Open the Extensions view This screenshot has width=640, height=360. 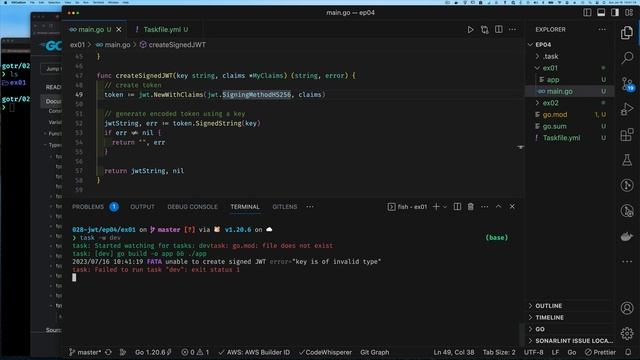(x=627, y=134)
